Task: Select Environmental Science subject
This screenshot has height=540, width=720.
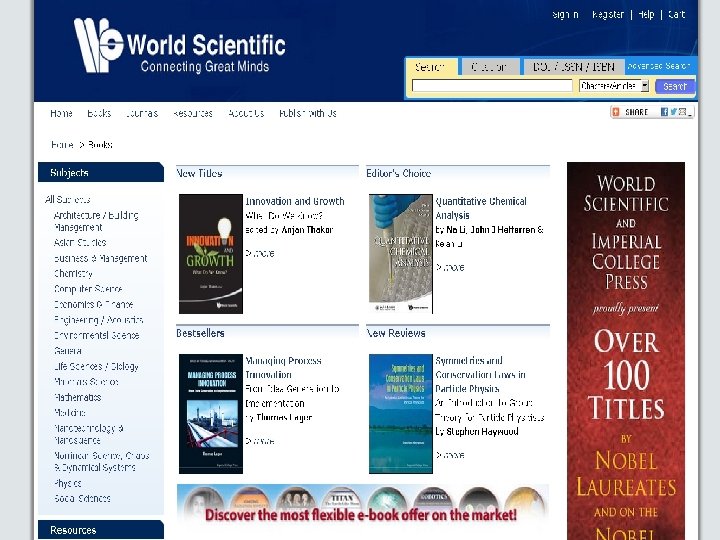Action: tap(96, 336)
